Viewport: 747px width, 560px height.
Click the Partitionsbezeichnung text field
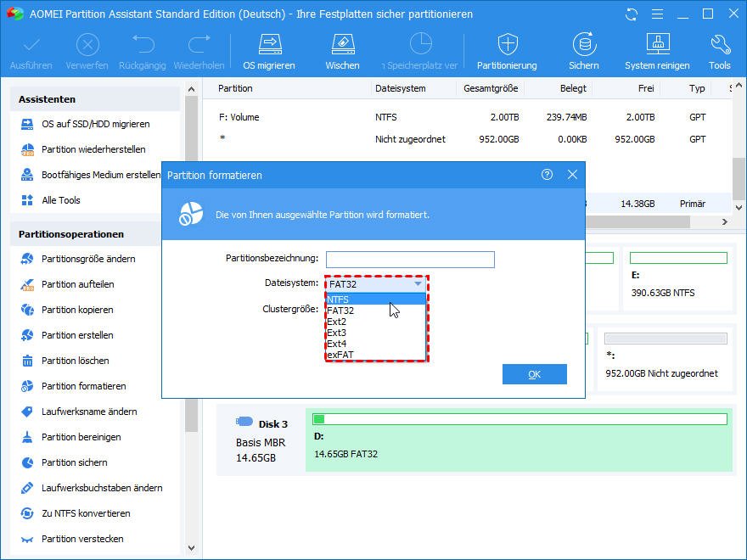[410, 260]
